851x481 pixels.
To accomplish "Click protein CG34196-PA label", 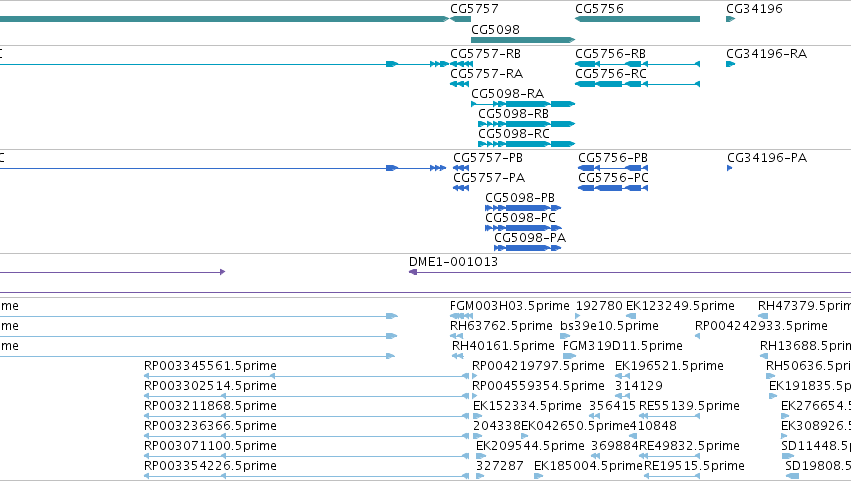I will coord(767,158).
